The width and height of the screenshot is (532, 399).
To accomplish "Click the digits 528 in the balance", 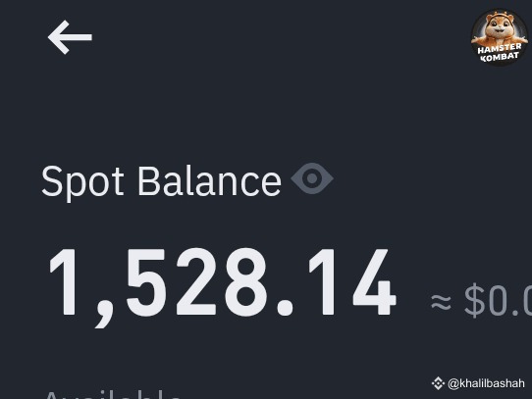I will coord(198,282).
